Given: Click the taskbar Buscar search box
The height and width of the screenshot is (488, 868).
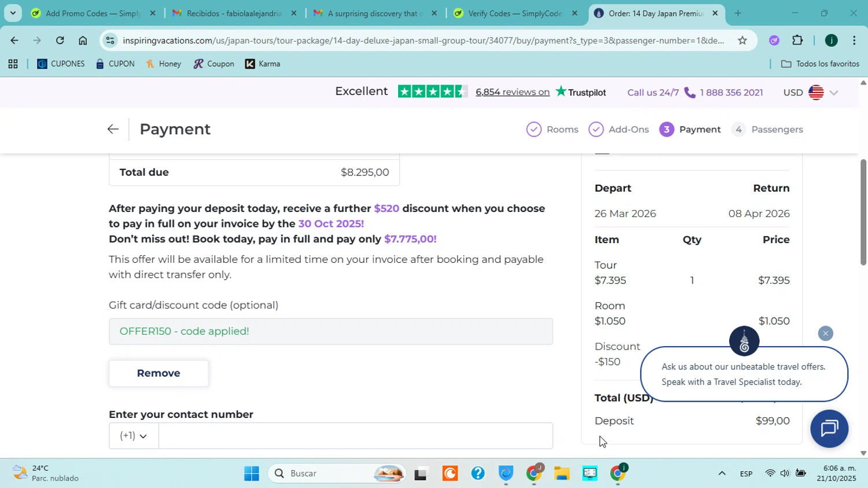Looking at the screenshot, I should coord(337,474).
